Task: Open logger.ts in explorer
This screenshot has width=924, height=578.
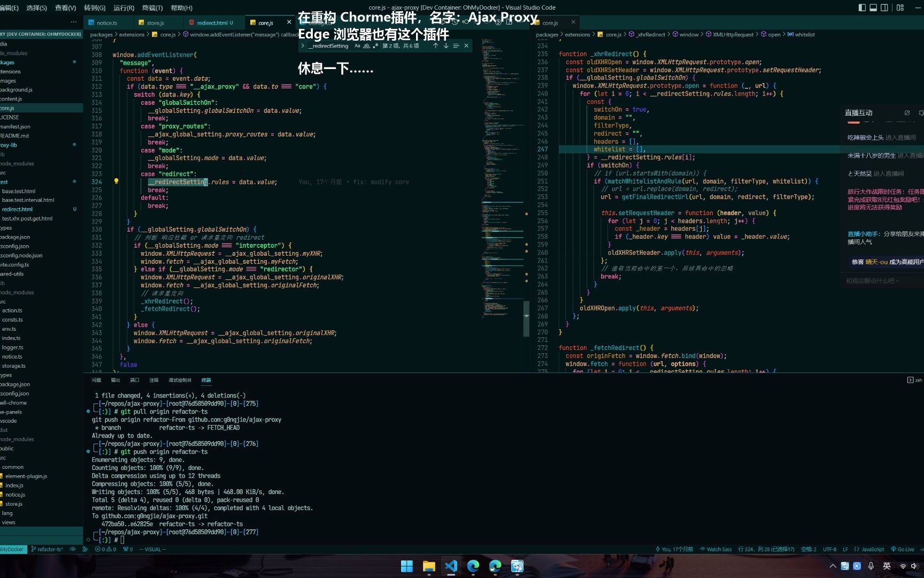Action: coord(13,347)
